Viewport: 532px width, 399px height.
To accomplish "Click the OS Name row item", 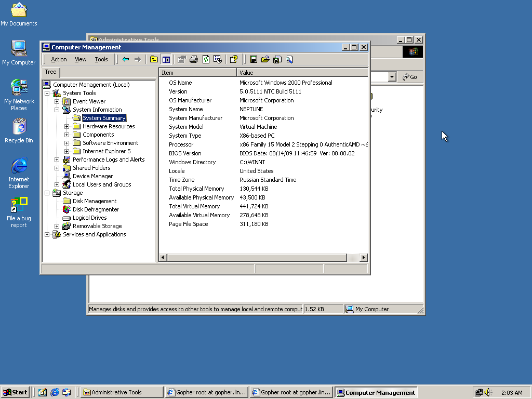I will tap(180, 83).
